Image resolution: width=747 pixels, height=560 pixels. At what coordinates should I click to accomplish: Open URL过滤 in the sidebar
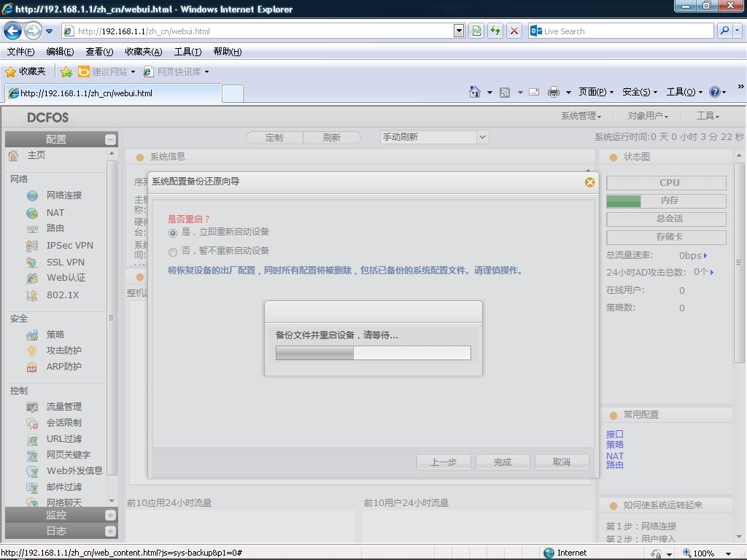pyautogui.click(x=64, y=438)
